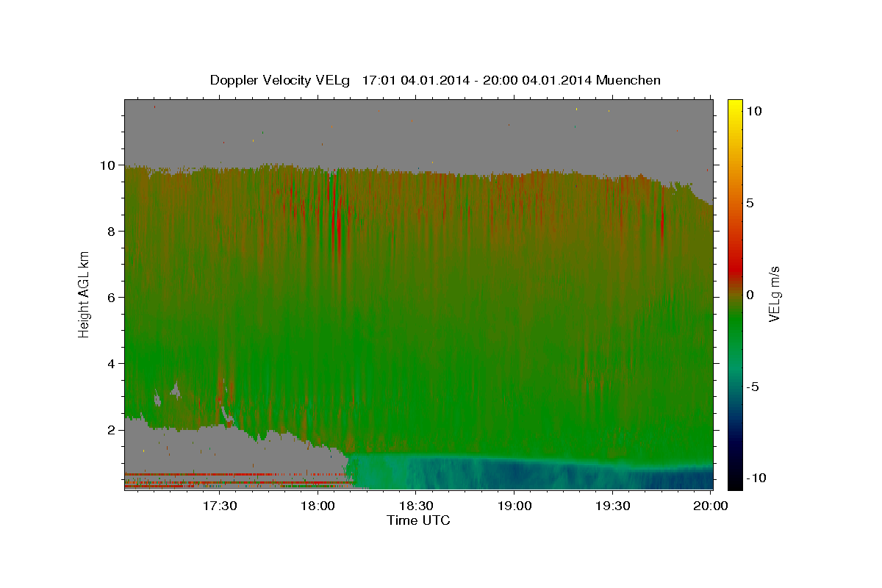Click the yellow top of the colorbar
The image size is (882, 588).
(x=735, y=107)
